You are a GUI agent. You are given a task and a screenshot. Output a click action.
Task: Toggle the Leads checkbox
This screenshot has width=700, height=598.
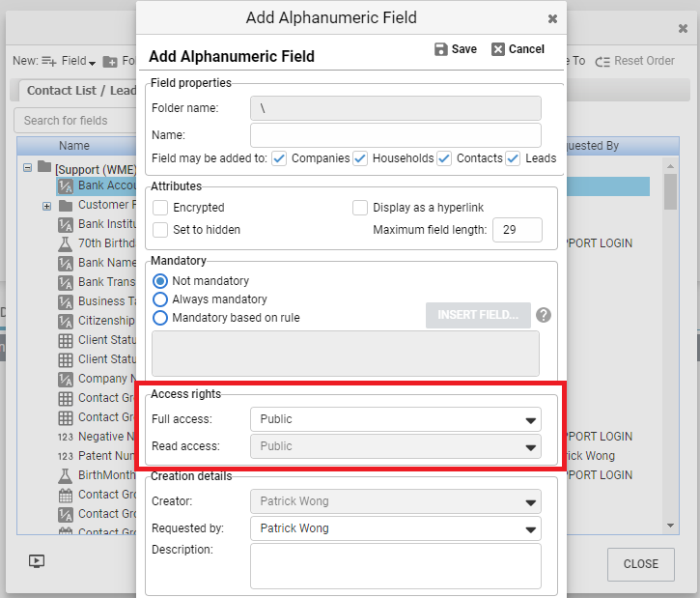coord(513,158)
